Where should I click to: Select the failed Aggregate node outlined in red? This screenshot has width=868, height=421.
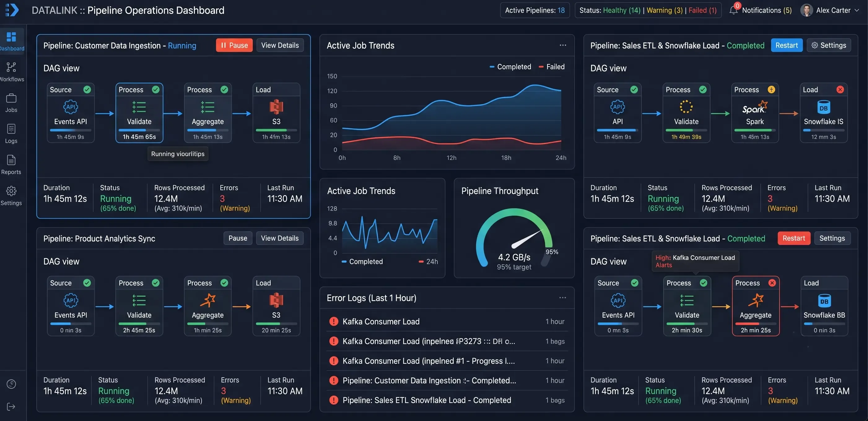point(756,306)
